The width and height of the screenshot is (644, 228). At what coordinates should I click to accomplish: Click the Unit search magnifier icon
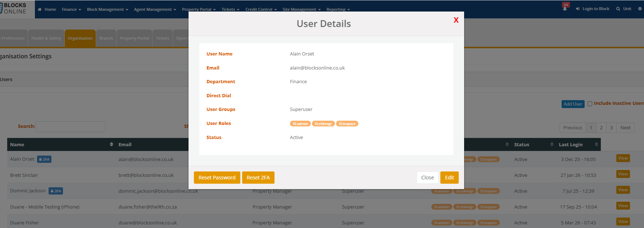pyautogui.click(x=618, y=9)
